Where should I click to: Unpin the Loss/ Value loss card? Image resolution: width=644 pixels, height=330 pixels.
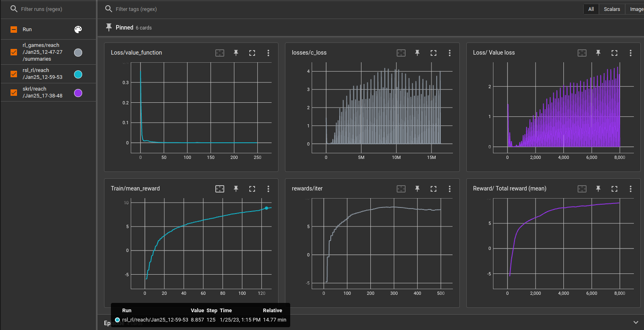tap(598, 53)
